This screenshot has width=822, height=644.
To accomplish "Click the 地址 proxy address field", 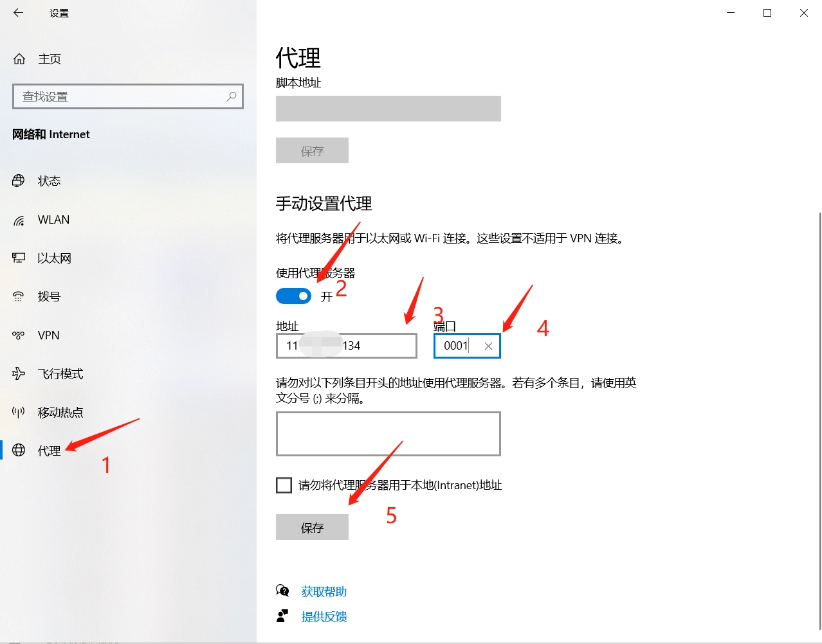I will pyautogui.click(x=346, y=346).
